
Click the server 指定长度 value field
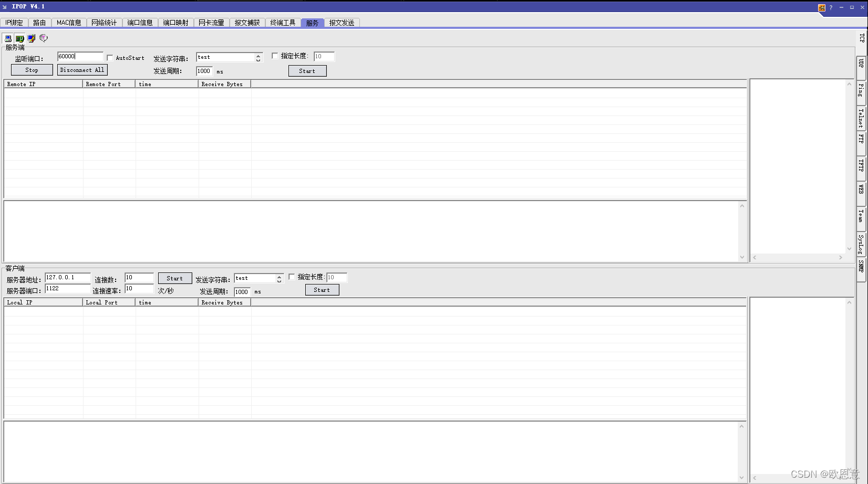[324, 56]
